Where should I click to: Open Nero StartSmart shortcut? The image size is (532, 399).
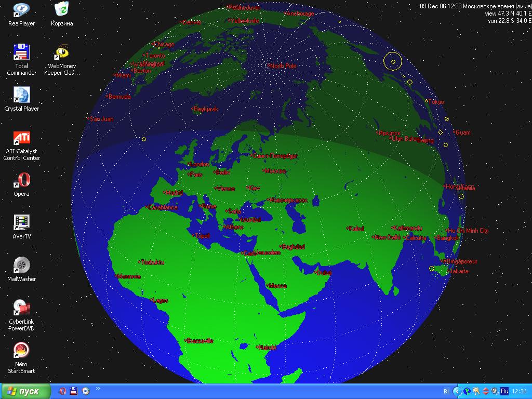click(x=21, y=351)
